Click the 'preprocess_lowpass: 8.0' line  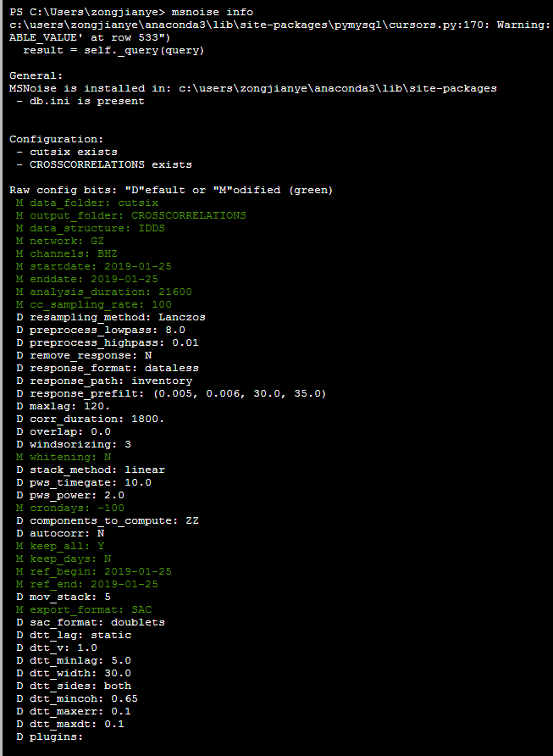[107, 330]
